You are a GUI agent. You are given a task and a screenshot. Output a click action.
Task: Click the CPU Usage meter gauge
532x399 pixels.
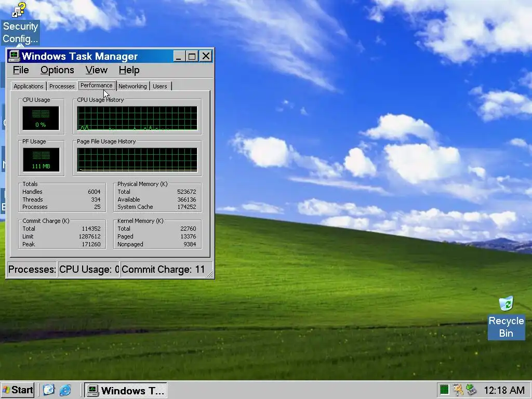tap(41, 118)
